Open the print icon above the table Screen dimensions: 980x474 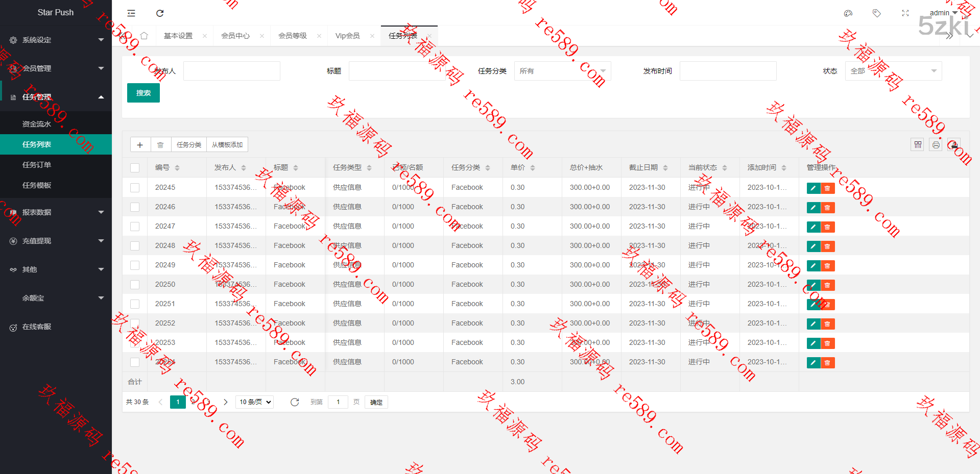936,145
